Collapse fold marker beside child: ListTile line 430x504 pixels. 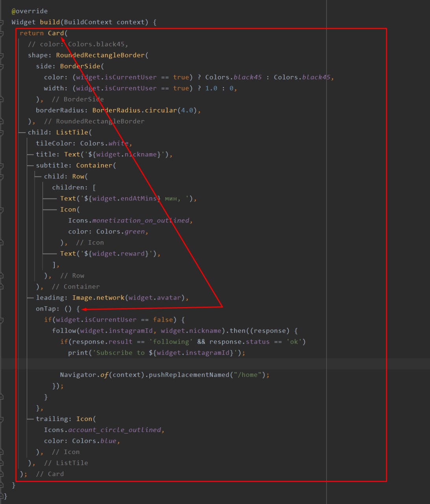pyautogui.click(x=2, y=133)
